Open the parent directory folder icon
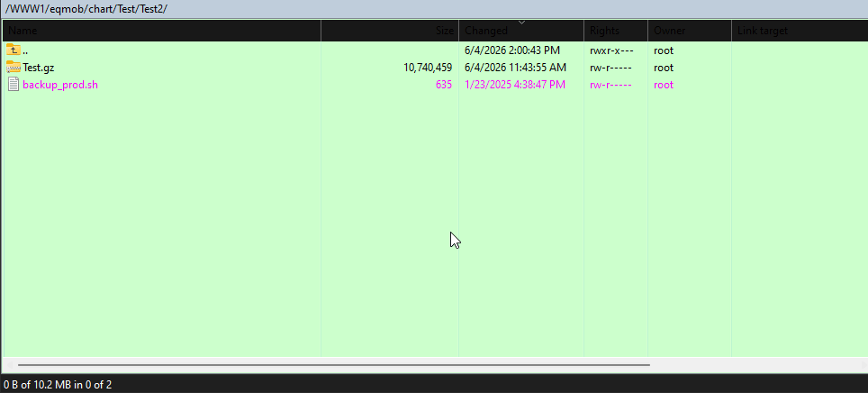 [x=14, y=50]
